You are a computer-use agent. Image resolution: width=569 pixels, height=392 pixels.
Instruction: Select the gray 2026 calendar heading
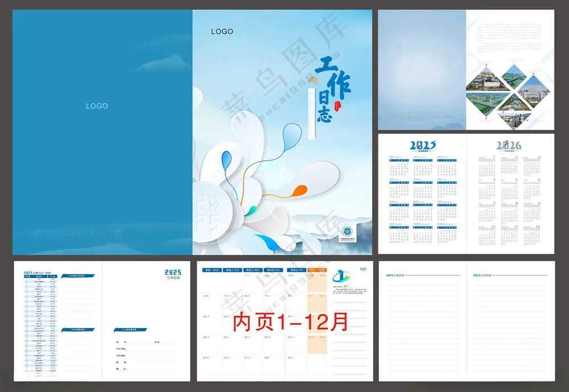point(508,146)
